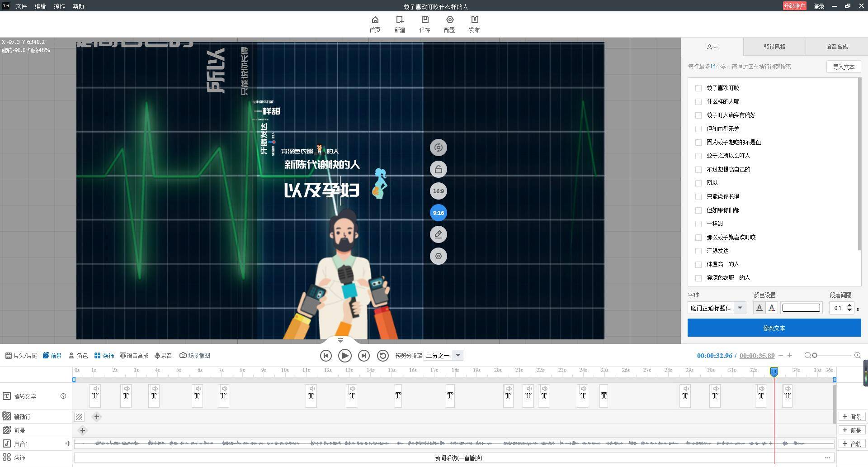Open the 发布 publish icon
868x467 pixels.
tap(474, 20)
